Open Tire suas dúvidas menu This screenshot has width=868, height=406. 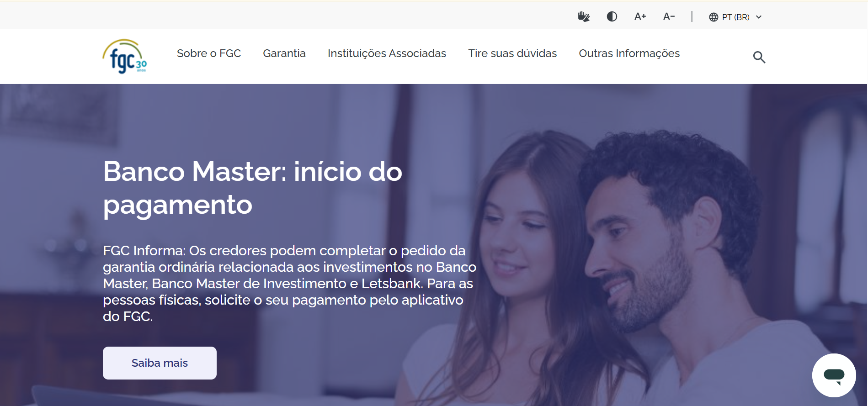pyautogui.click(x=512, y=53)
